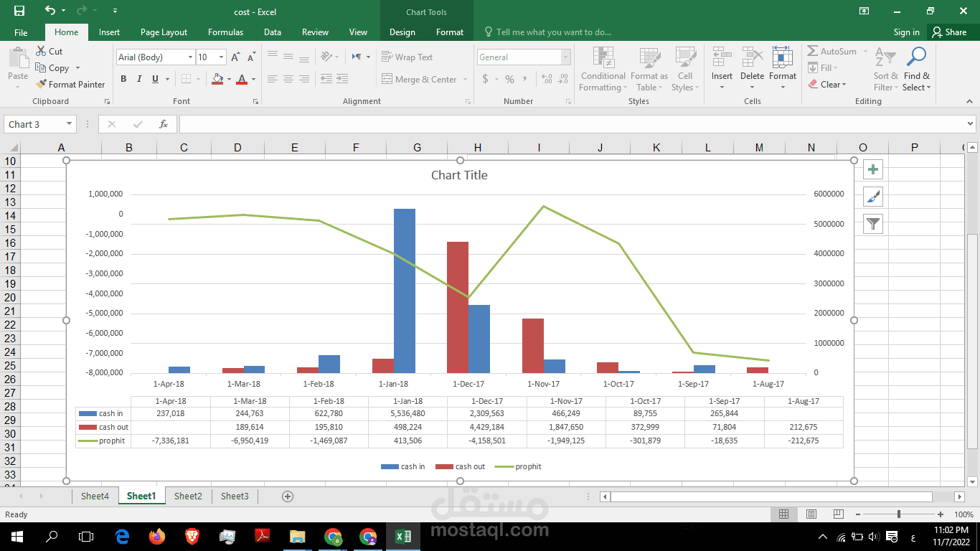Click the Undo arrow icon
The height and width of the screenshot is (551, 980).
point(50,11)
